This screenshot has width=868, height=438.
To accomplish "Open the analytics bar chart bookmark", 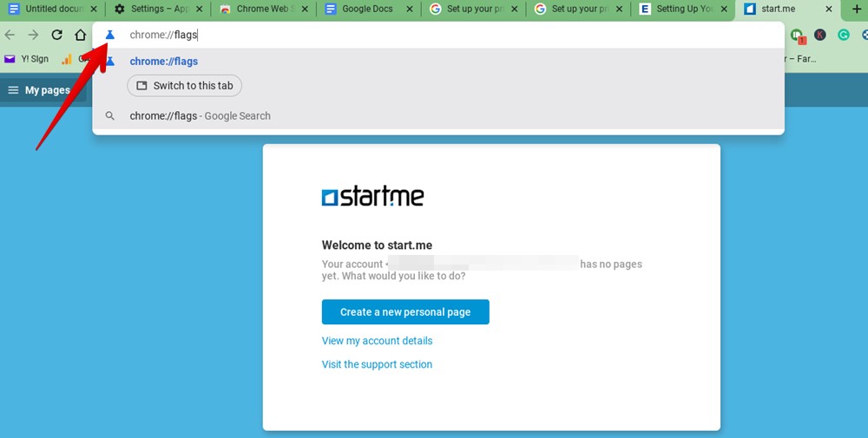I will point(67,59).
